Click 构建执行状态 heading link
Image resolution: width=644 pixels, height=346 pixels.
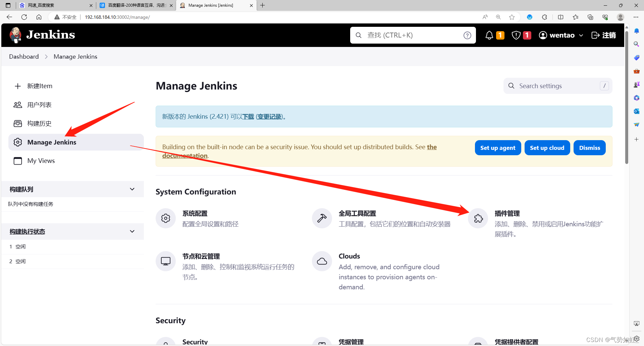(27, 232)
